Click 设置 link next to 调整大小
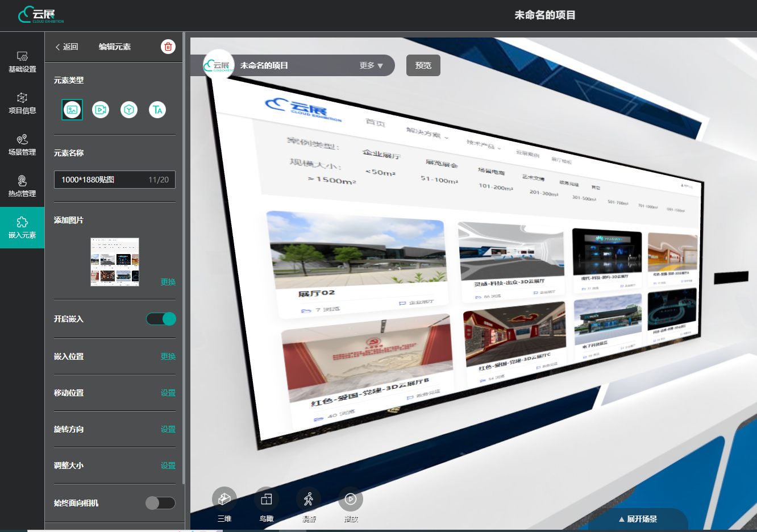This screenshot has width=757, height=532. (x=168, y=465)
